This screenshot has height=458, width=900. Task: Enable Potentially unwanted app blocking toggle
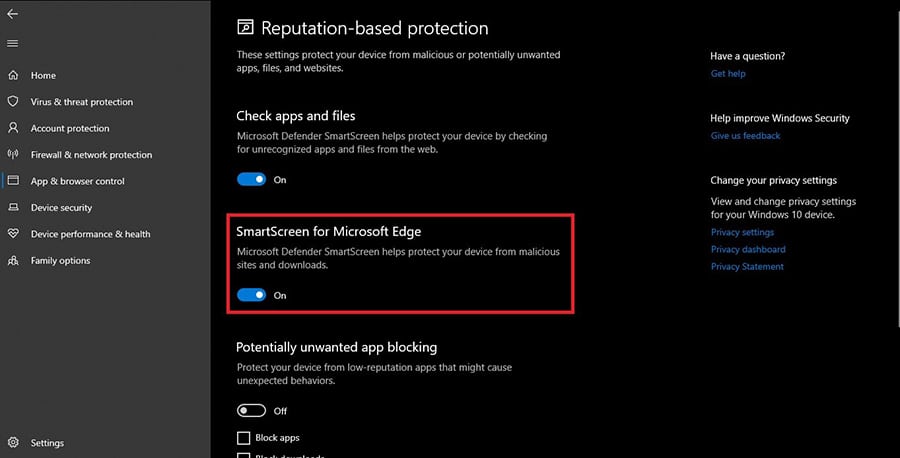(251, 411)
